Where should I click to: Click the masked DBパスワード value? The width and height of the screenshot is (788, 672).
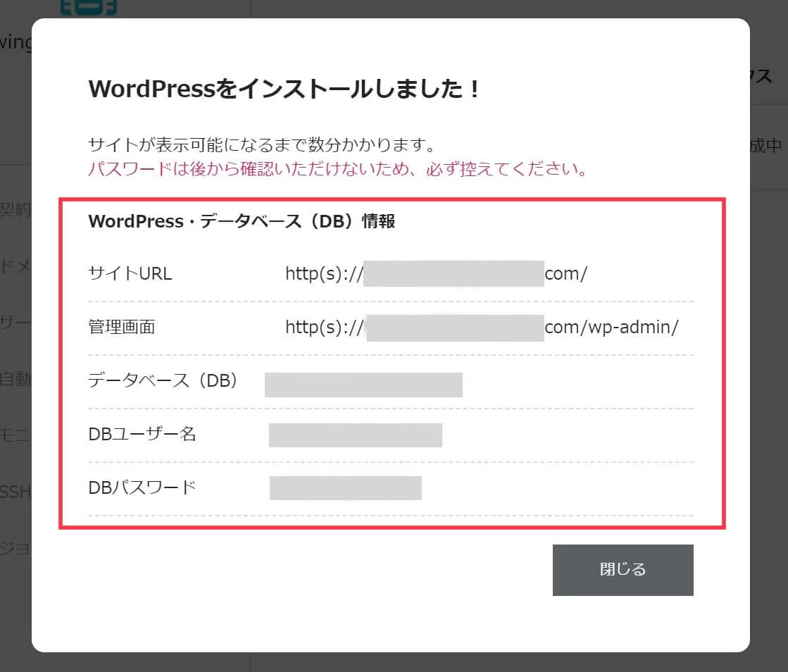click(x=345, y=488)
